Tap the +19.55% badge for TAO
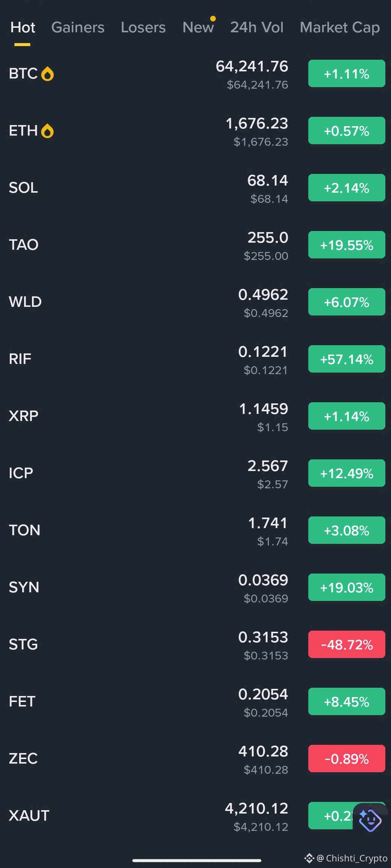Screen dimensions: 391x868 [347, 245]
